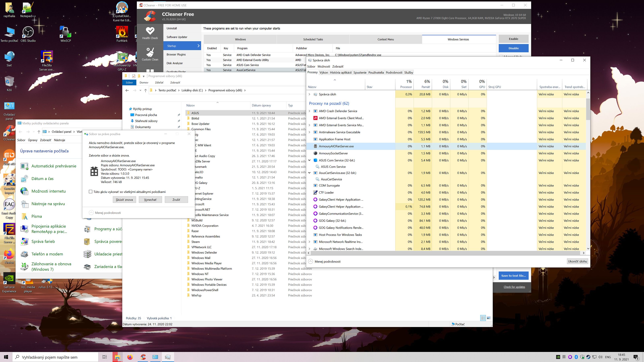Select Context Menu tab in CCleaner
The image size is (644, 362).
click(x=386, y=39)
